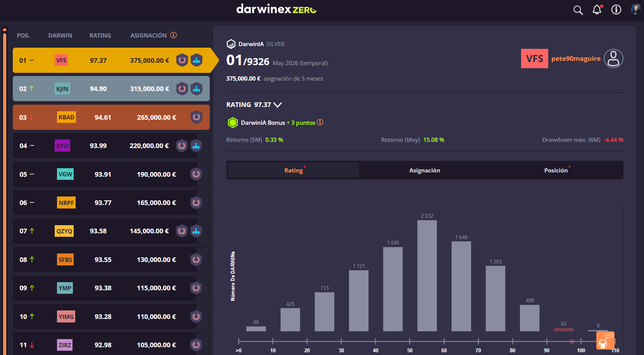Click the DarwinIA Bonus info icon
The width and height of the screenshot is (644, 355).
click(x=320, y=122)
